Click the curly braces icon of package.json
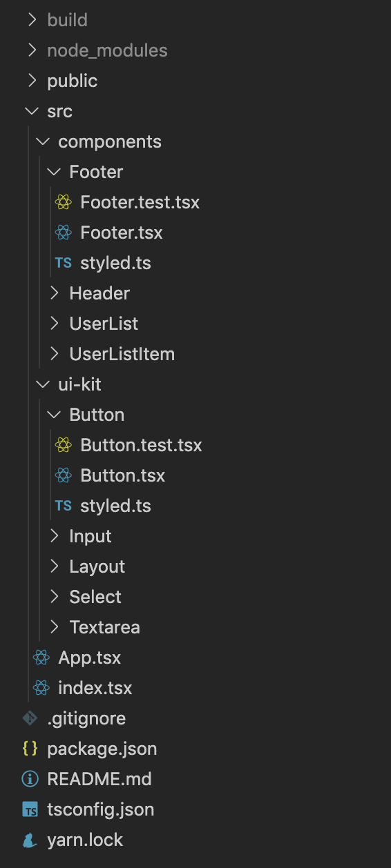Image resolution: width=391 pixels, height=868 pixels. (x=30, y=749)
